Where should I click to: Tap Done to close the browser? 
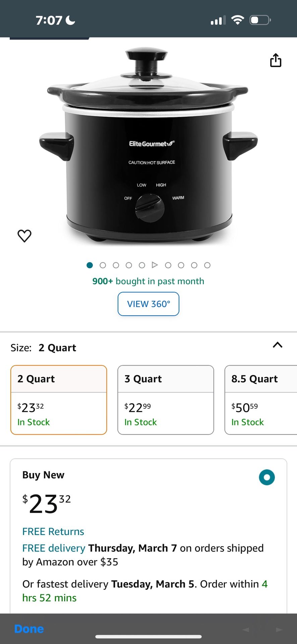click(29, 629)
